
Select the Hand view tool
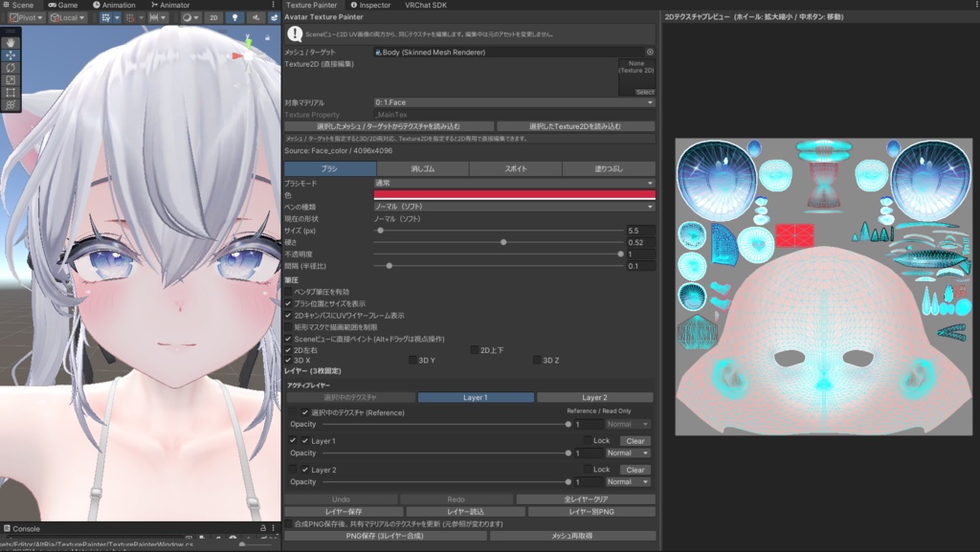pyautogui.click(x=11, y=42)
